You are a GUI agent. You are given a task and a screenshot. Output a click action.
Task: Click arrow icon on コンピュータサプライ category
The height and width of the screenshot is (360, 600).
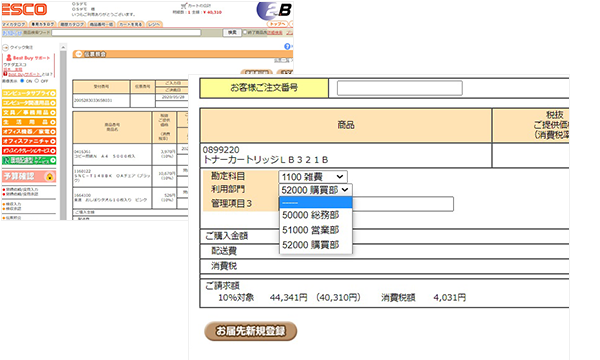pos(53,93)
